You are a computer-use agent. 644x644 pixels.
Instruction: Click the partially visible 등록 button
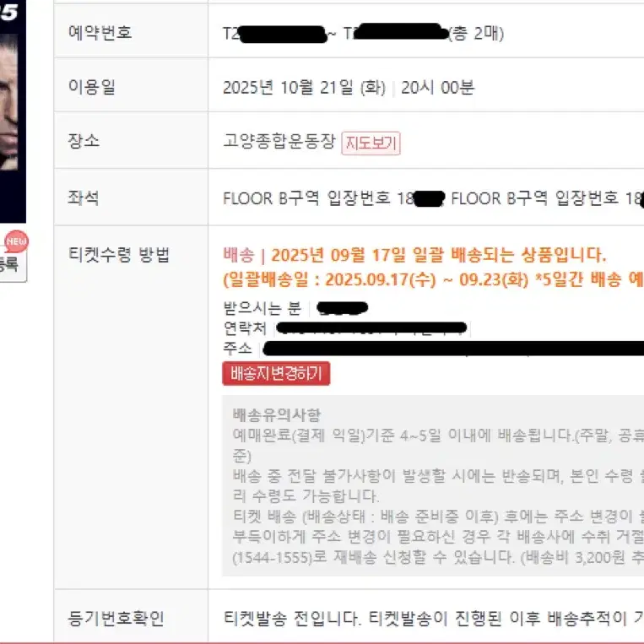tap(13, 265)
